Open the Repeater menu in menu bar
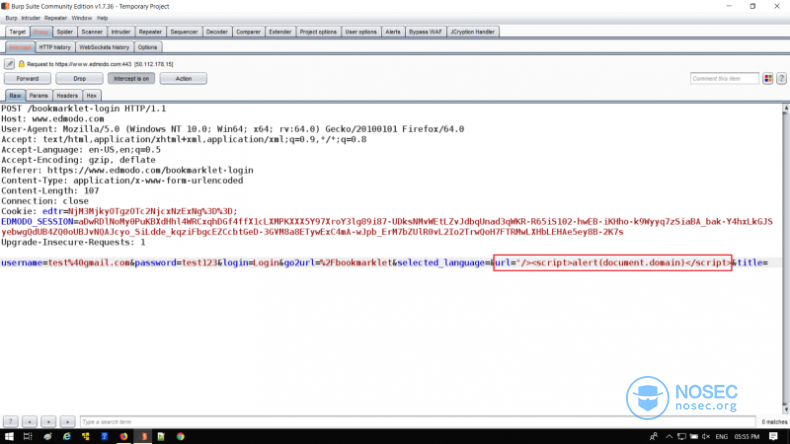Screen dimensions: 790x444 pyautogui.click(x=55, y=18)
